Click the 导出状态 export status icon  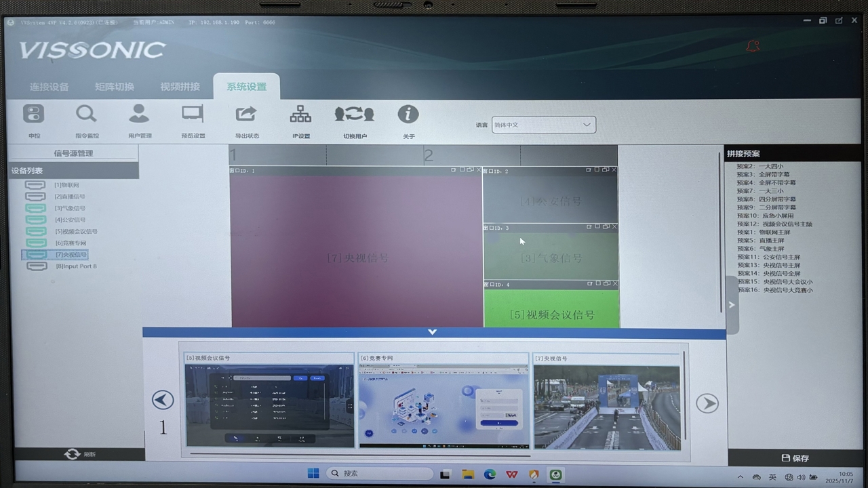click(x=246, y=114)
